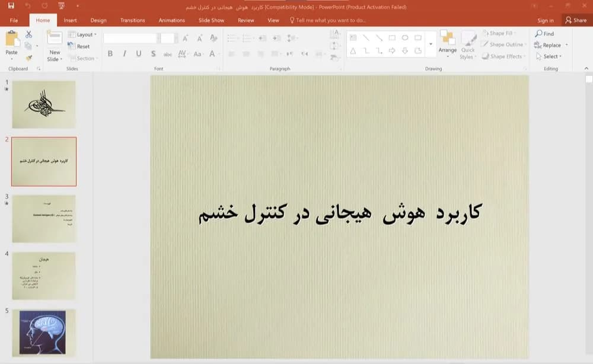This screenshot has height=364, width=593.
Task: Click the Cut scissors icon
Action: (28, 34)
